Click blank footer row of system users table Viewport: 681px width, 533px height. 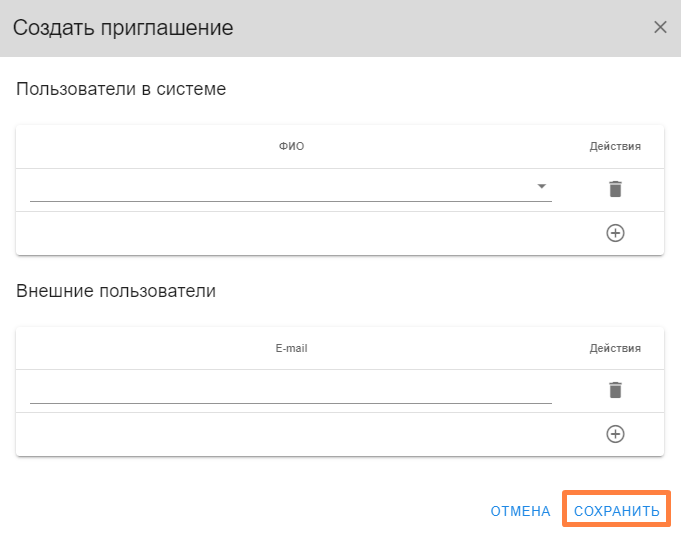(290, 233)
